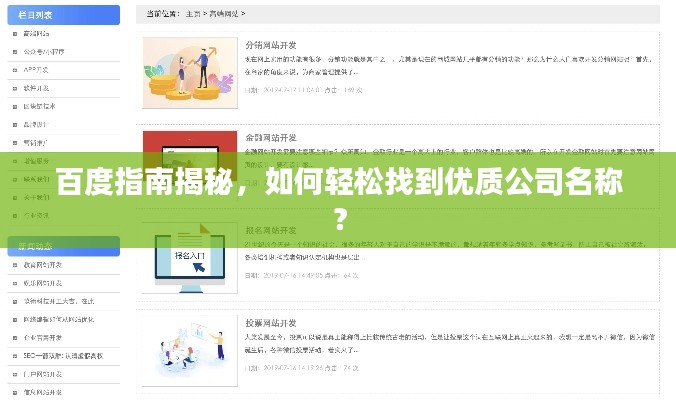Click the bullet icon beside 教育网站开发
This screenshot has height=400, width=676.
point(15,265)
